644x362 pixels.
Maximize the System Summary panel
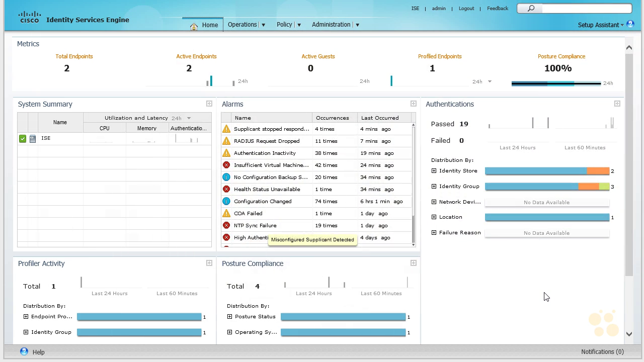click(209, 104)
